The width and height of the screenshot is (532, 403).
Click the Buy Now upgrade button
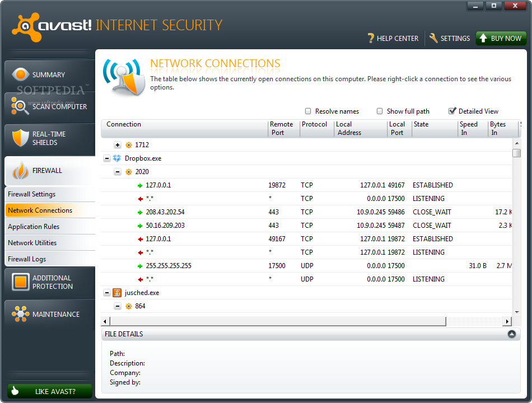click(x=501, y=38)
